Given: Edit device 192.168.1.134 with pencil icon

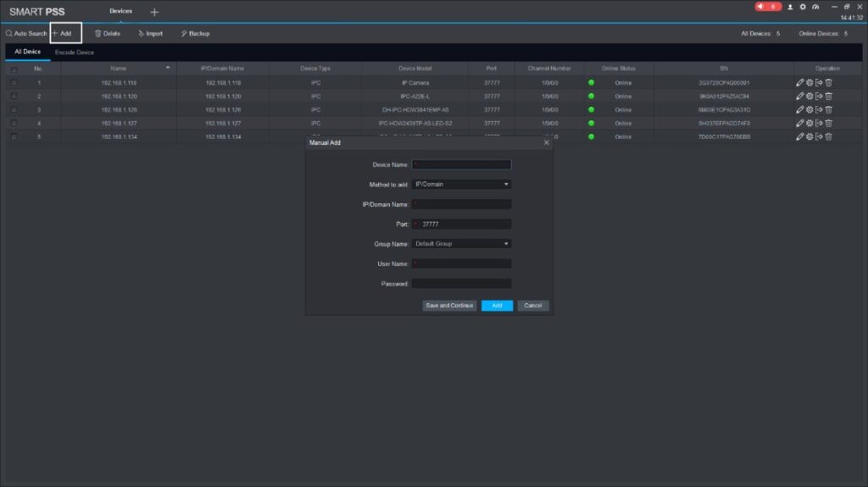Looking at the screenshot, I should (x=799, y=136).
